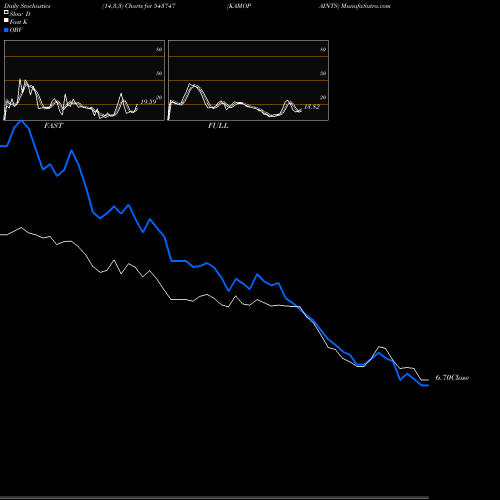Click the 50 level label in FAST chart

[x=159, y=73]
